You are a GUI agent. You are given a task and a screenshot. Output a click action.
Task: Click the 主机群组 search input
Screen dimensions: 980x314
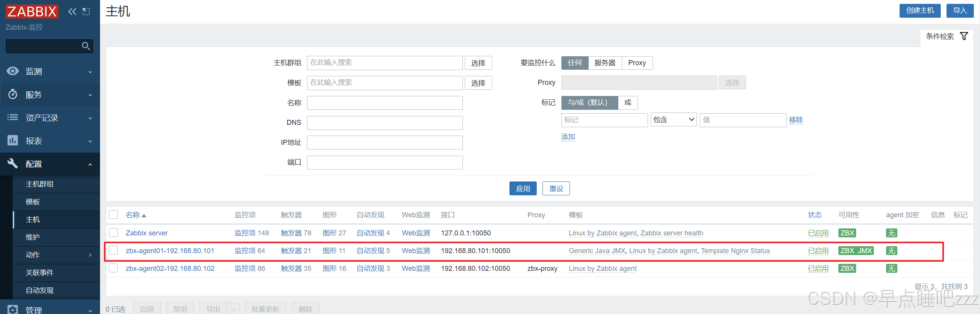click(385, 63)
